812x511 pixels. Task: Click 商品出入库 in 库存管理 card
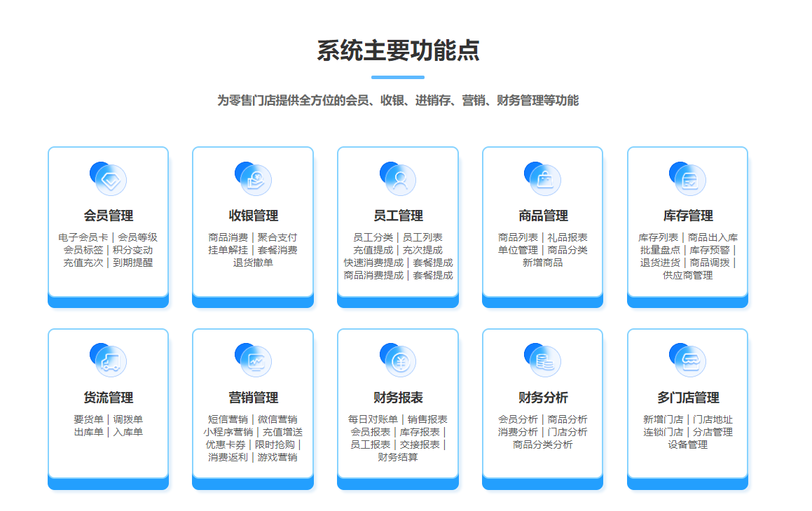coord(713,237)
